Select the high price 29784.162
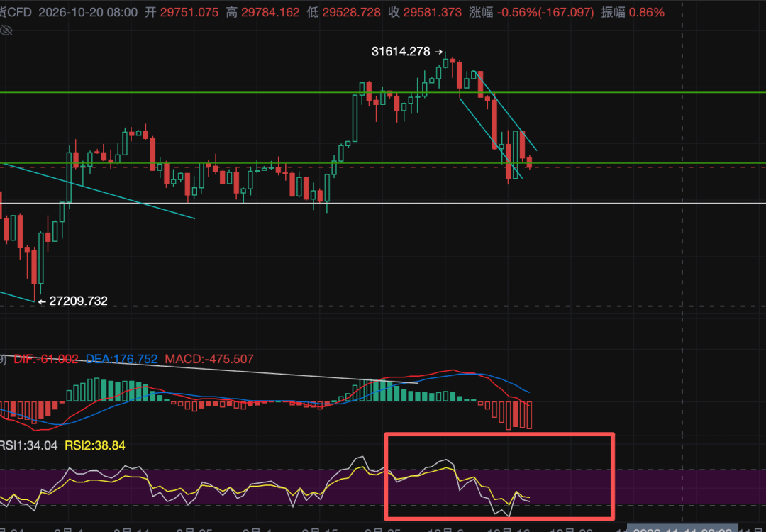 [x=270, y=13]
